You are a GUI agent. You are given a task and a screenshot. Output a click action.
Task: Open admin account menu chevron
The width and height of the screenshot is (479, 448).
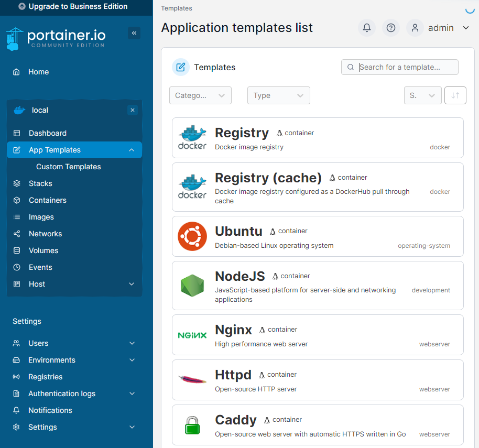coord(466,28)
